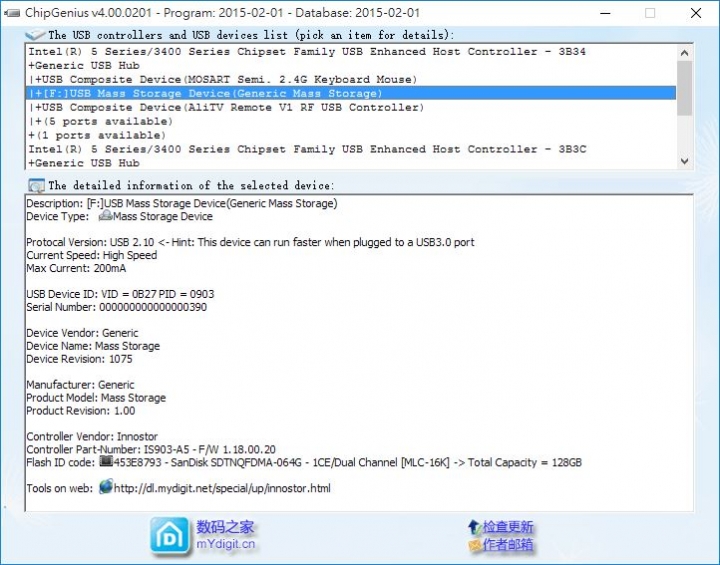Click the Description line in details pane
Screen dimensions: 720x565
click(x=181, y=203)
